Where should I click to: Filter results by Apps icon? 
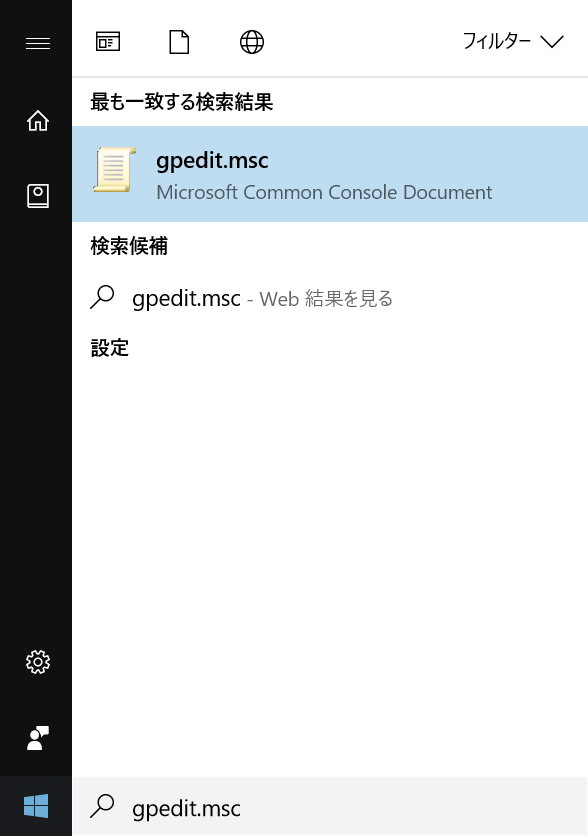tap(108, 42)
